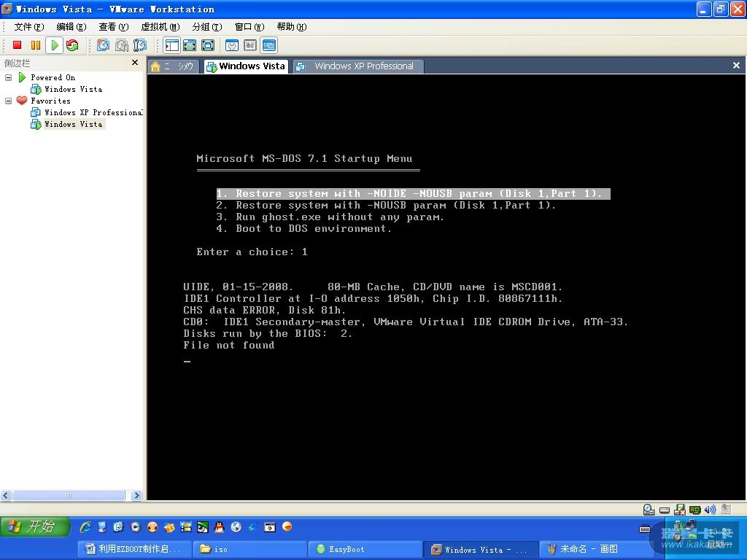Click the orange Suspend pause button
The height and width of the screenshot is (560, 747).
pos(36,45)
